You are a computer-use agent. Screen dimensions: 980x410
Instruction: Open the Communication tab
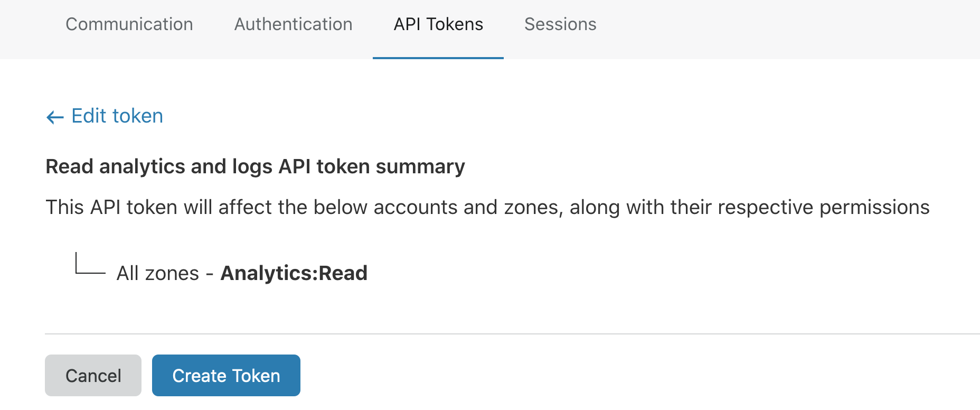click(129, 24)
